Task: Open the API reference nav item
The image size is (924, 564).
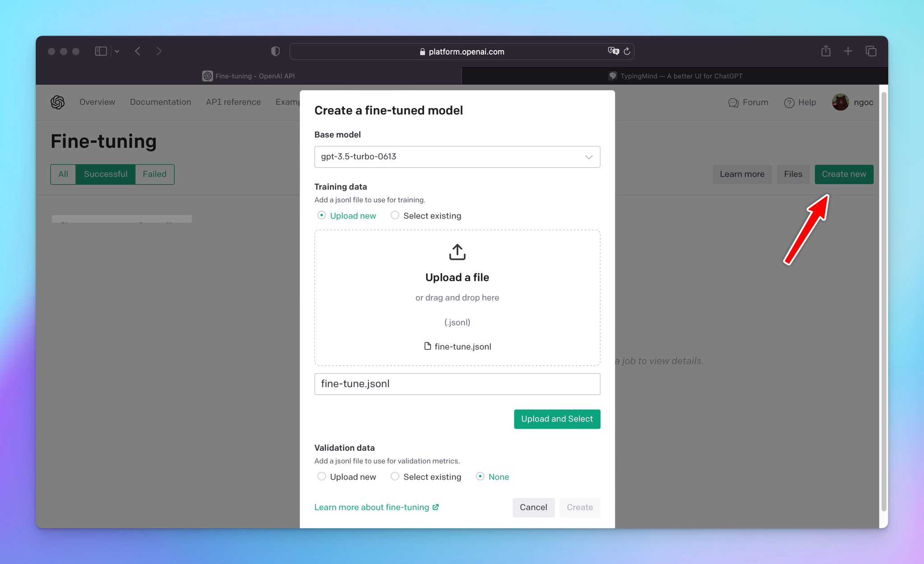Action: click(x=233, y=102)
